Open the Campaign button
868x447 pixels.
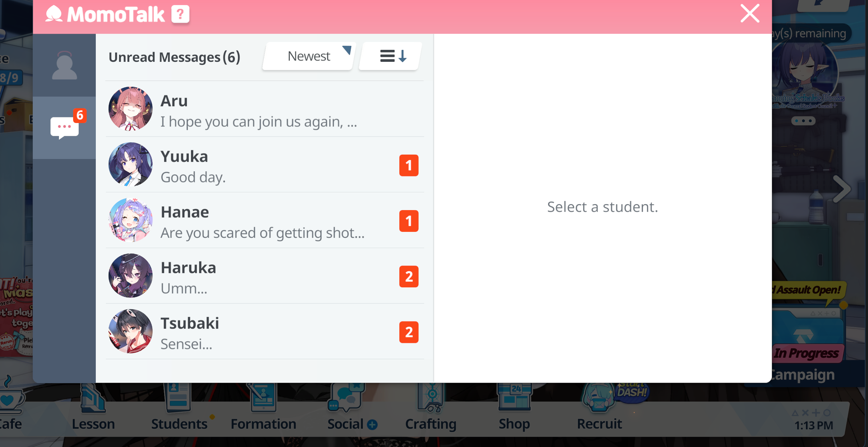(803, 375)
